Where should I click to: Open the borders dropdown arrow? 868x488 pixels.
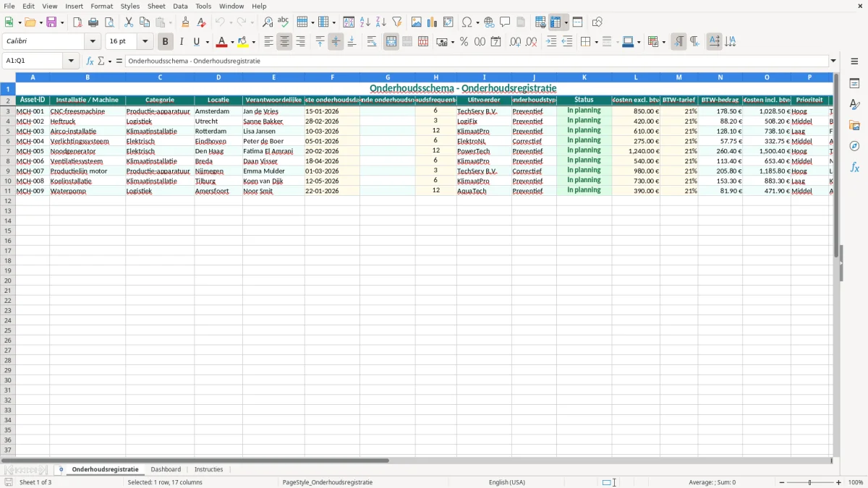click(596, 42)
